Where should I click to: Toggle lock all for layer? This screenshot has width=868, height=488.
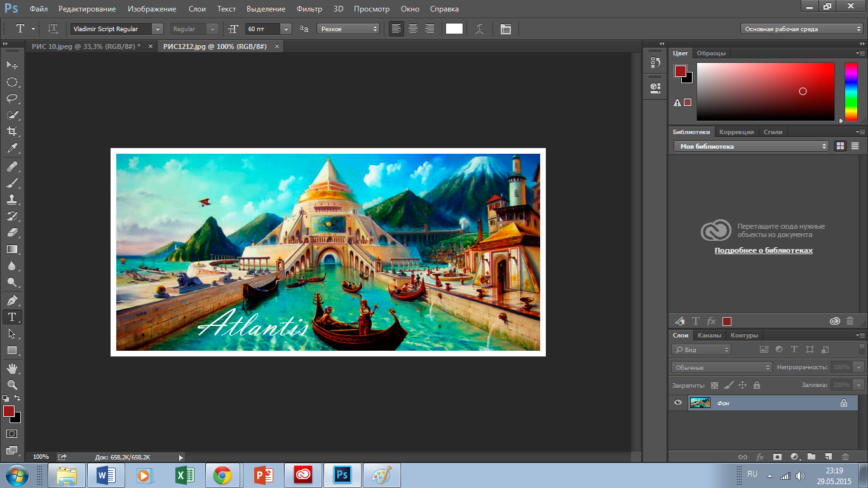pyautogui.click(x=756, y=385)
